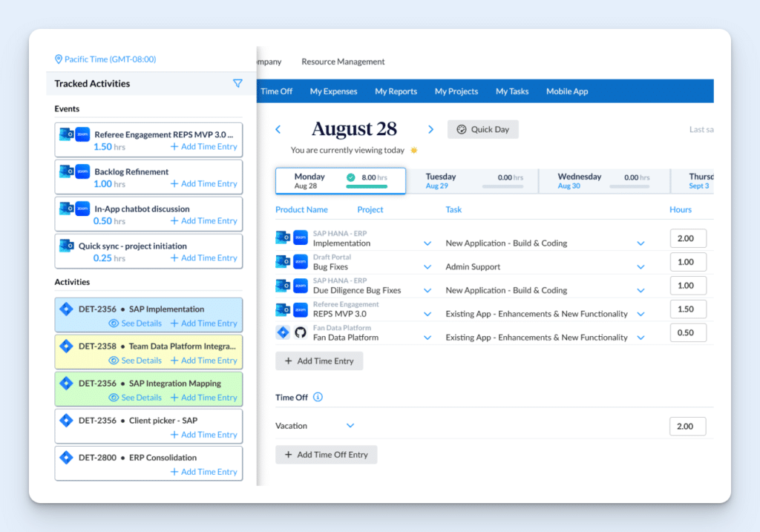Open task dropdown for Admin Support
Screen dimensions: 760x532
pyautogui.click(x=641, y=267)
